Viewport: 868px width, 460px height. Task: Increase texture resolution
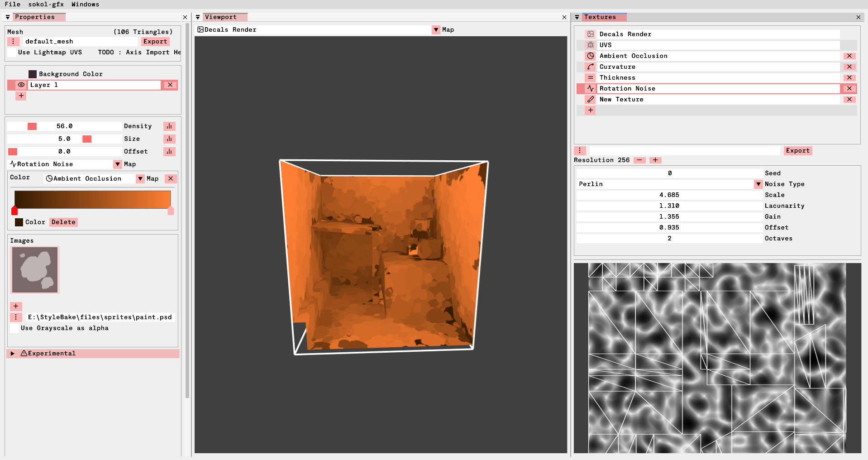[655, 160]
